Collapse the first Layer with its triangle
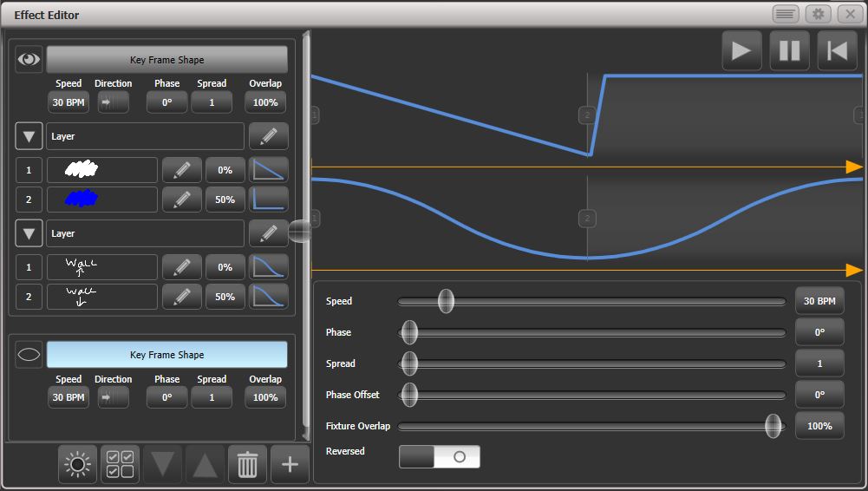868x491 pixels. pos(29,136)
